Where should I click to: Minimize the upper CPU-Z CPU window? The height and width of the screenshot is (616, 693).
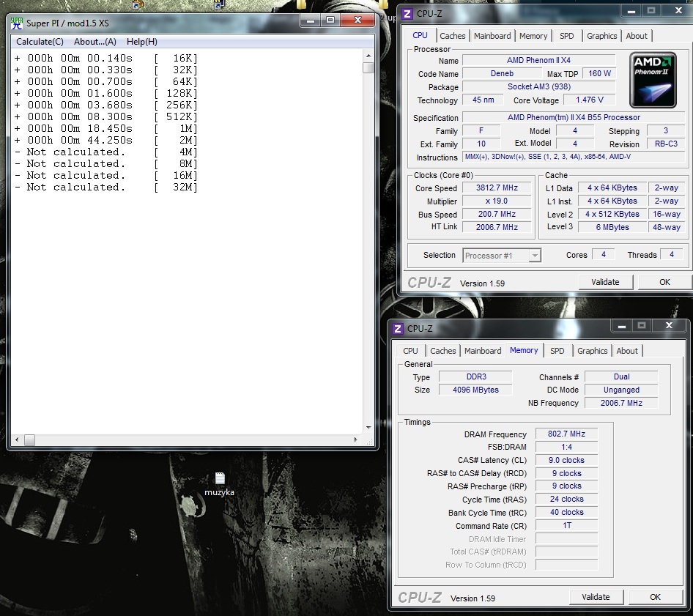(x=631, y=11)
